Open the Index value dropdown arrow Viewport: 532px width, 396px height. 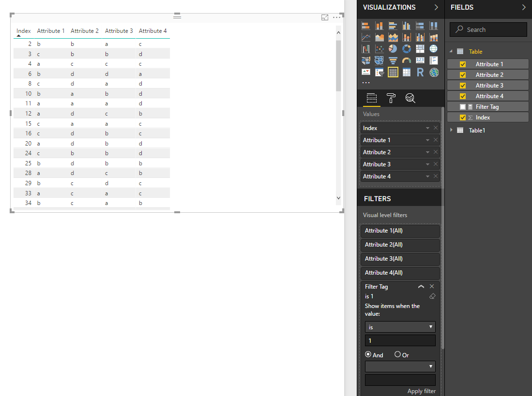coord(427,128)
